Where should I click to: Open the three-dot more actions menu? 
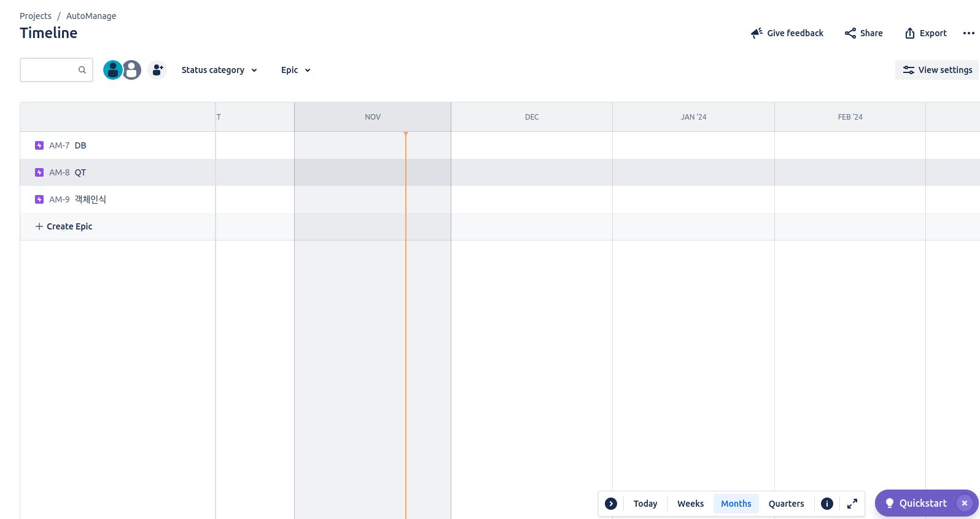click(x=969, y=33)
